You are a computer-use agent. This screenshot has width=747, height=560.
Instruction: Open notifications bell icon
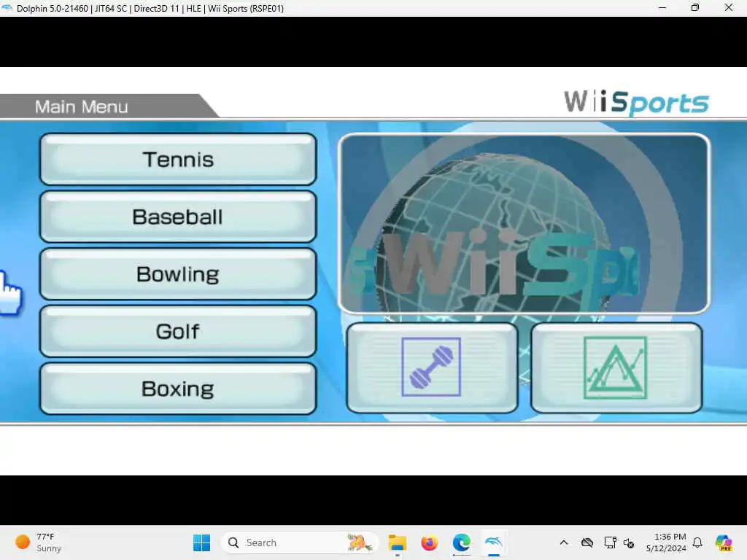point(697,542)
